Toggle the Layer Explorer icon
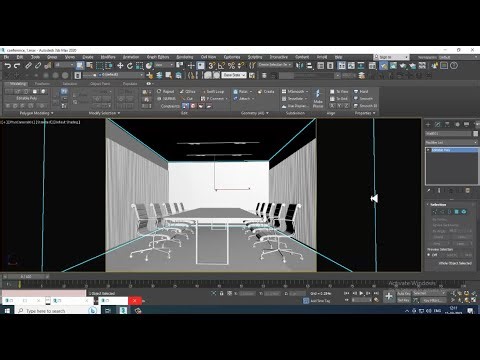 pyautogui.click(x=330, y=66)
